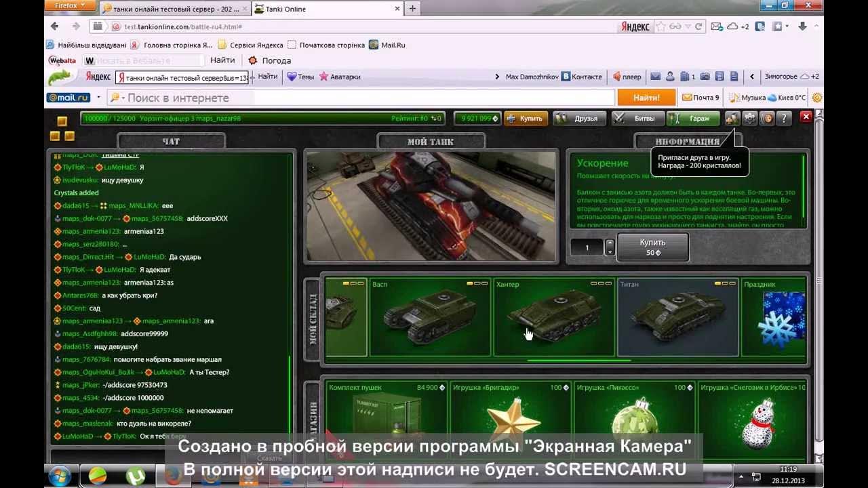Toggle the game sound icon

[767, 118]
